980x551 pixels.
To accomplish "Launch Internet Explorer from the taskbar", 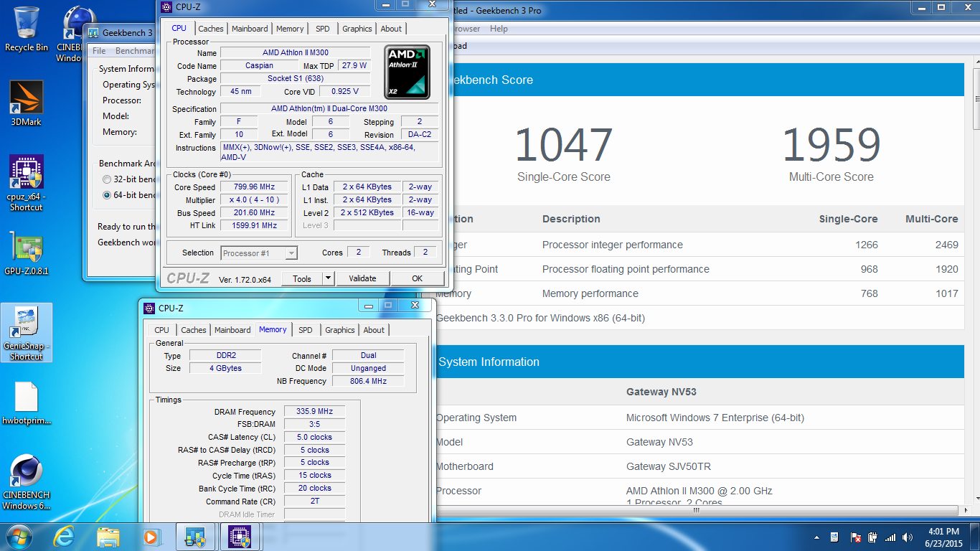I will pos(65,536).
